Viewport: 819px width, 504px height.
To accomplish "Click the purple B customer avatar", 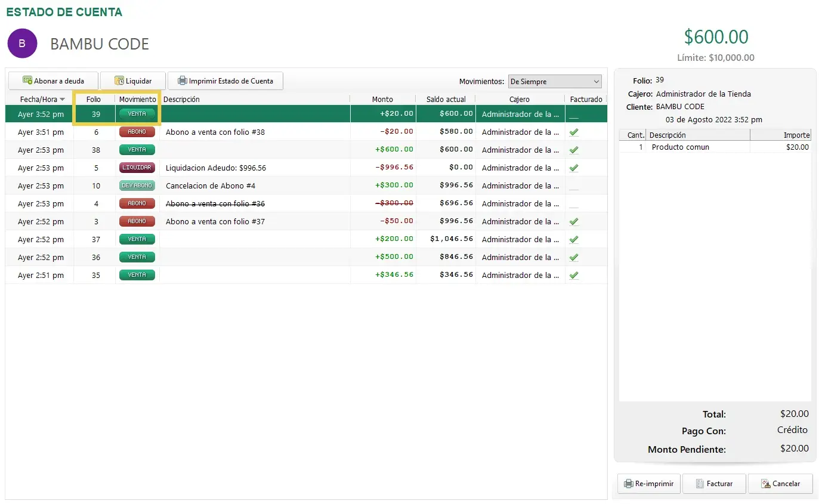I will point(22,44).
